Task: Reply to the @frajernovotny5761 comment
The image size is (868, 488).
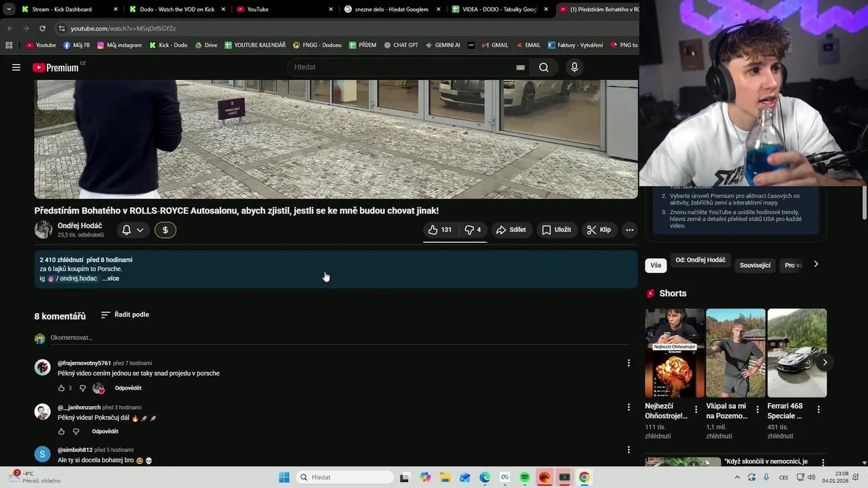Action: (128, 388)
